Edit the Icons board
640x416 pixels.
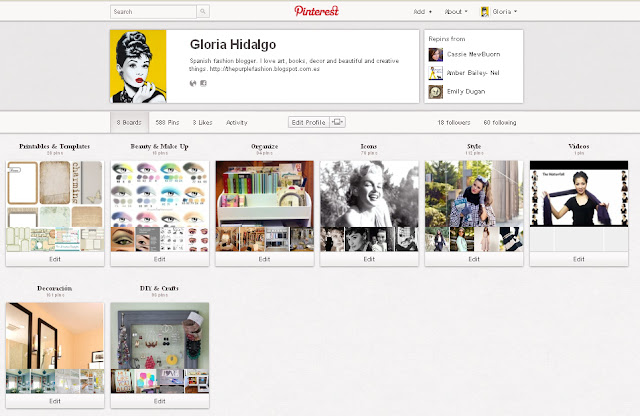point(369,259)
